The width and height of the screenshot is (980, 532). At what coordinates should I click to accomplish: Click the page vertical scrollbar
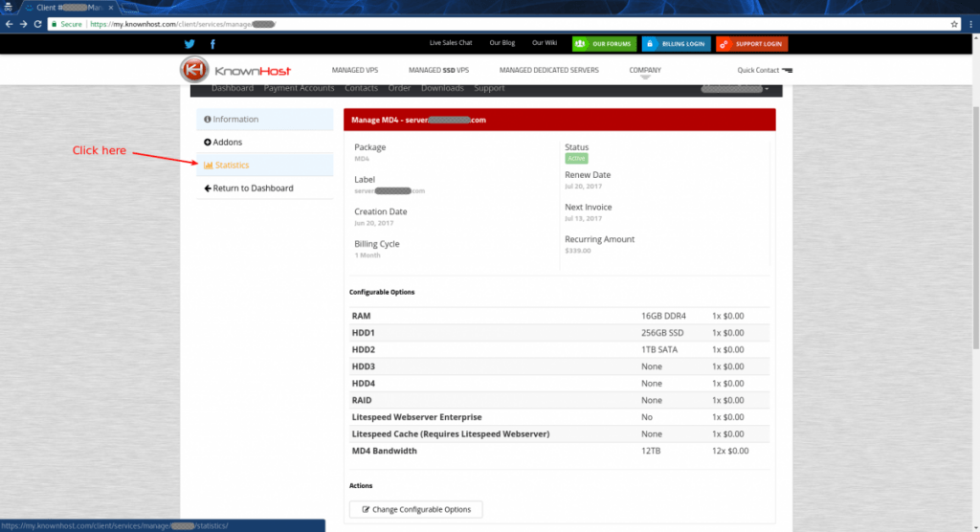click(x=975, y=228)
